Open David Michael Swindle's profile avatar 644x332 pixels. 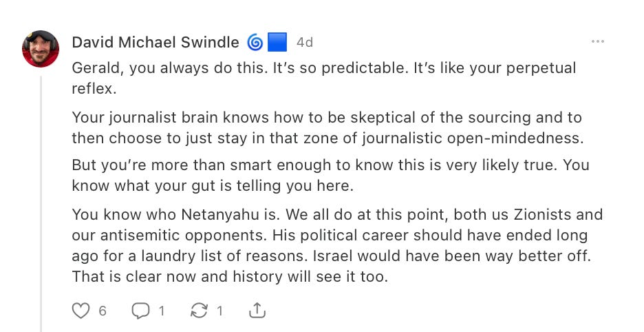pos(40,48)
